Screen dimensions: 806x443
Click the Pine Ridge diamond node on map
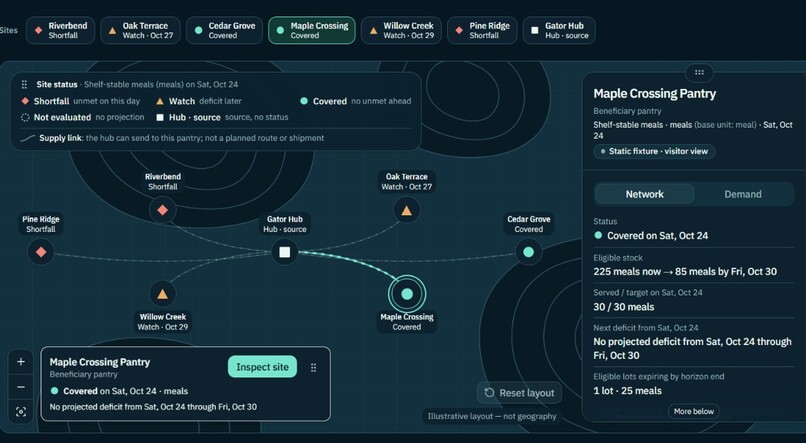41,252
